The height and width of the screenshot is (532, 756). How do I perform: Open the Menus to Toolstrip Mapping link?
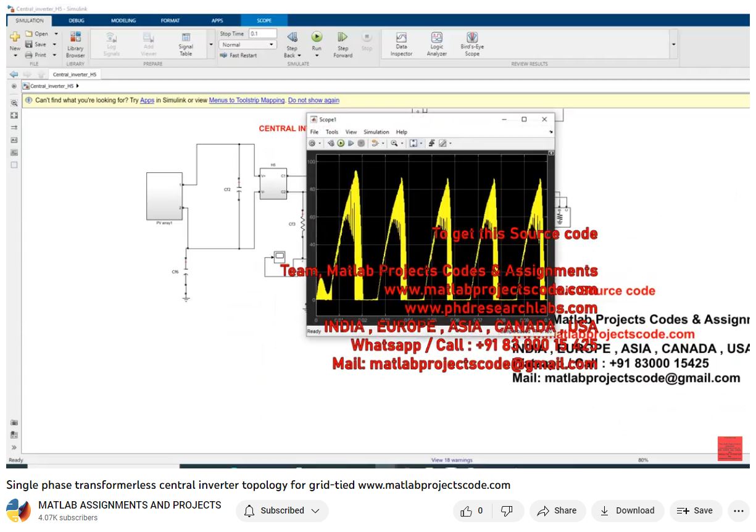click(247, 100)
